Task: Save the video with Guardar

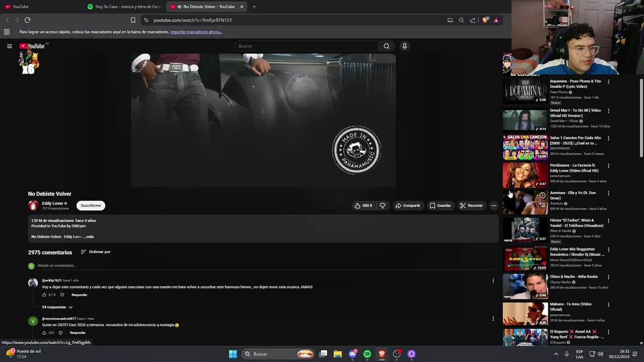Action: [x=440, y=206]
